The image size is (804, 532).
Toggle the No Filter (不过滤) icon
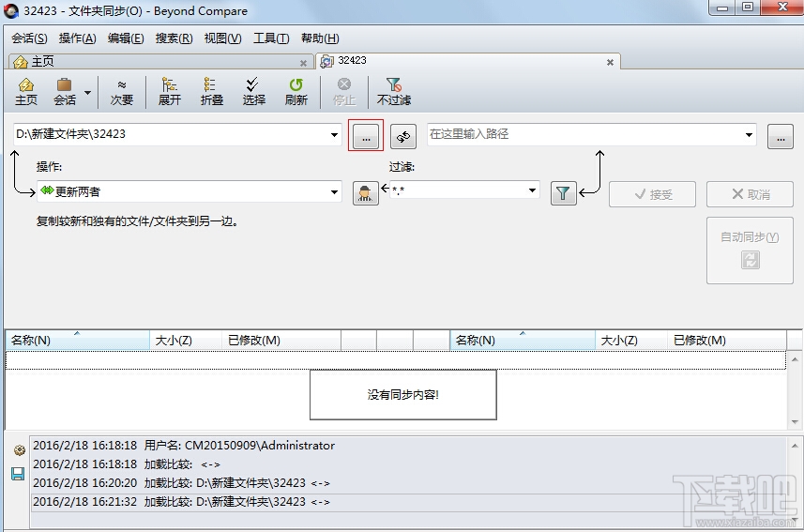(394, 92)
